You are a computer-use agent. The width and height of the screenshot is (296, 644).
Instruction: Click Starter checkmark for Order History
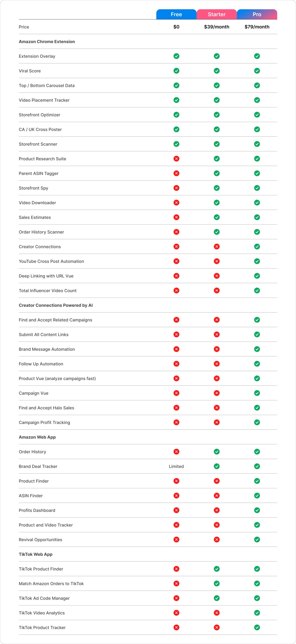tap(217, 452)
